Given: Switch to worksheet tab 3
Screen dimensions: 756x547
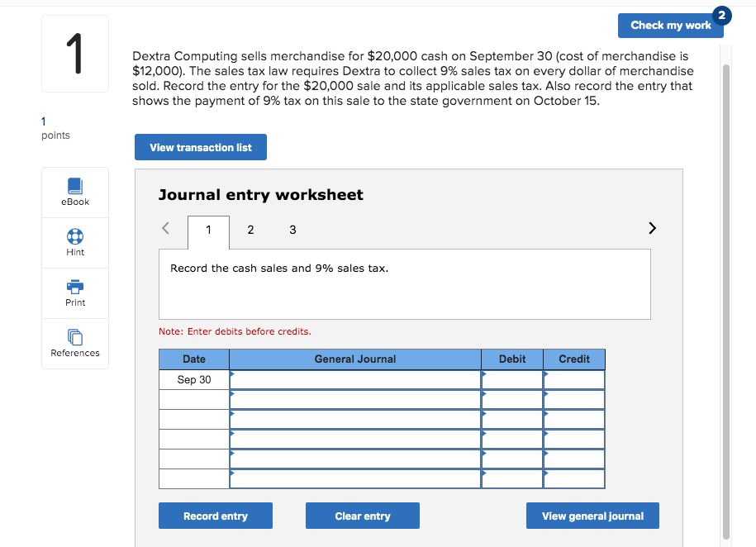Looking at the screenshot, I should click(x=292, y=230).
